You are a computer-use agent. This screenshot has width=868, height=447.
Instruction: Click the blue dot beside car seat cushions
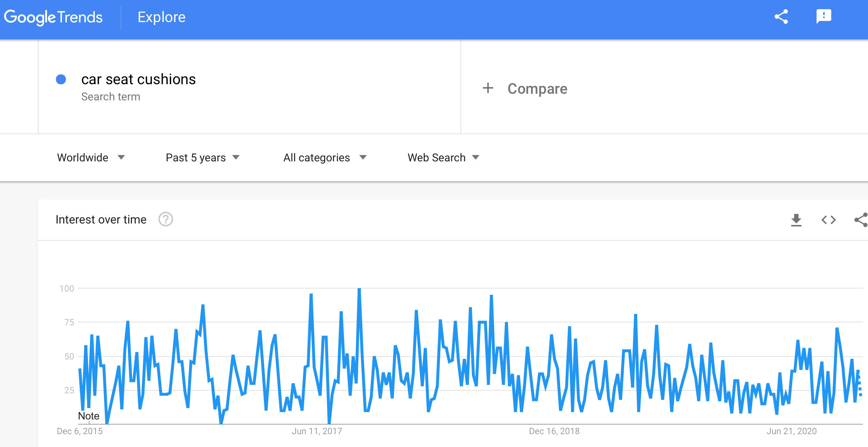pos(61,79)
